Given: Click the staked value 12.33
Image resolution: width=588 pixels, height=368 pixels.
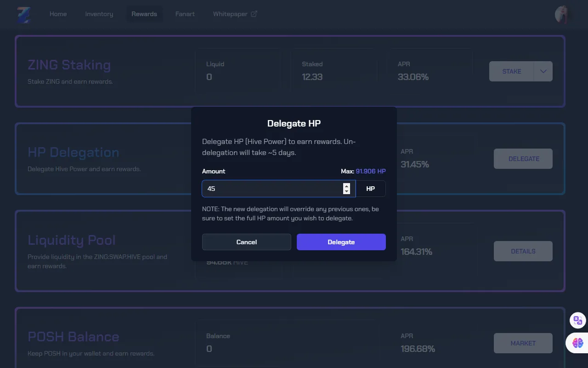Looking at the screenshot, I should [x=312, y=77].
